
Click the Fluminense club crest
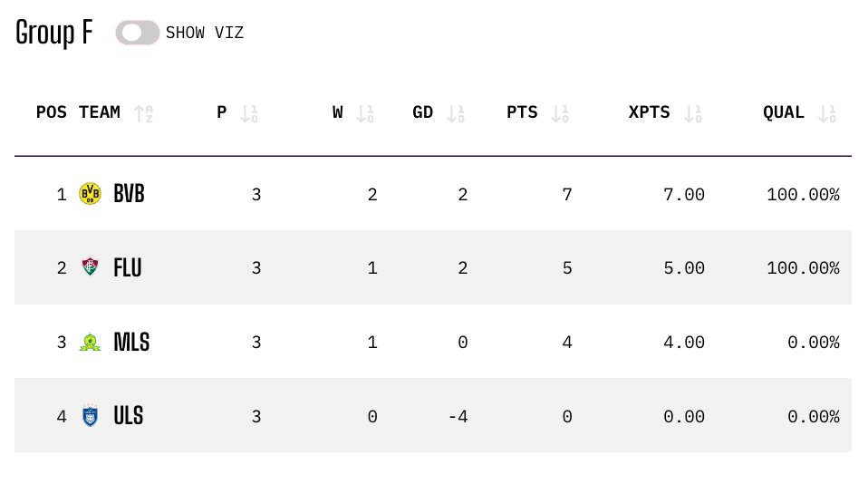pos(90,268)
